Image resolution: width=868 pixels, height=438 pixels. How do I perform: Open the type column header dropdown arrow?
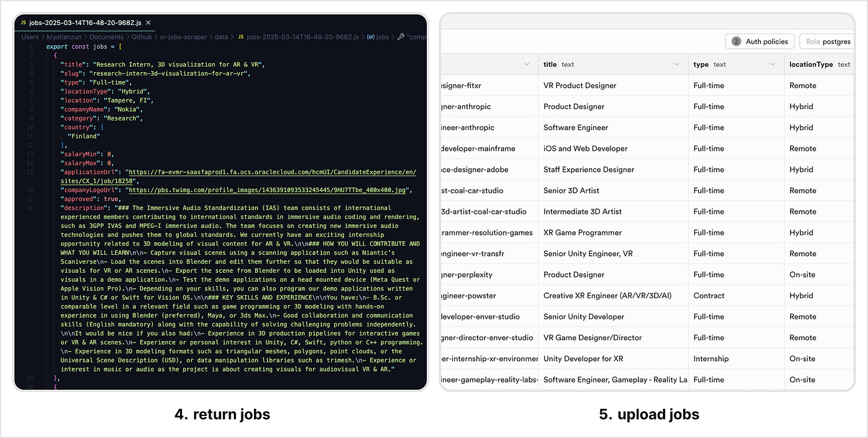[773, 64]
